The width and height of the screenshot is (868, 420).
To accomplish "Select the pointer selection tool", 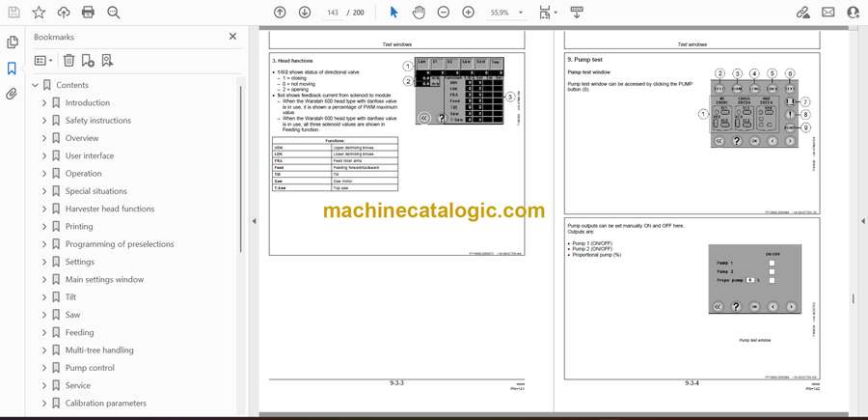I will tap(393, 13).
